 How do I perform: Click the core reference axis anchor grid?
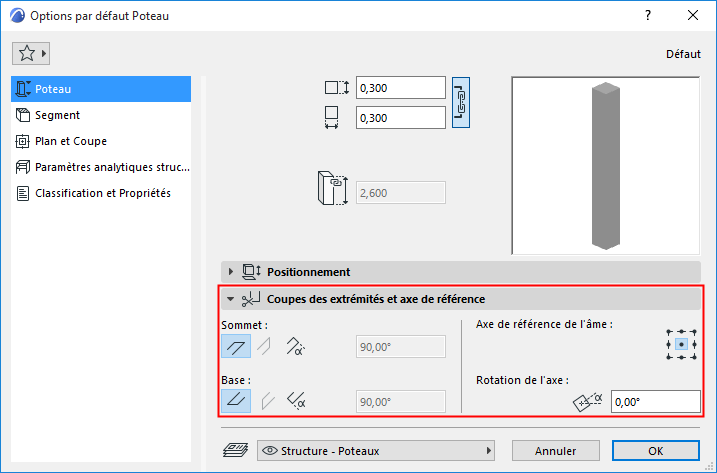tap(681, 343)
